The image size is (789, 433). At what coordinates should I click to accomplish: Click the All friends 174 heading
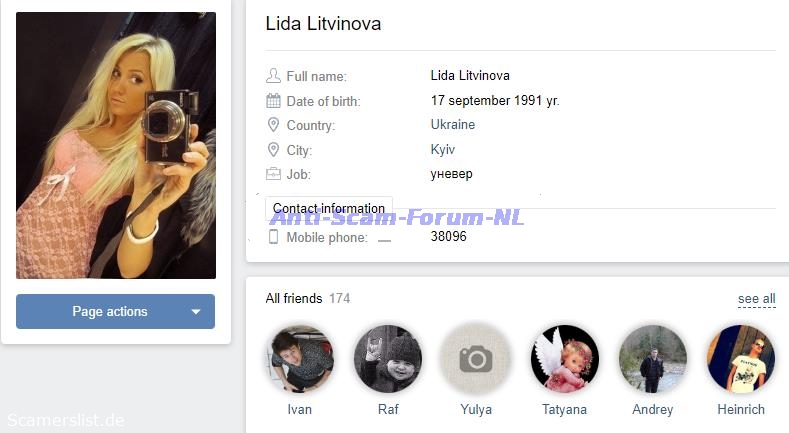coord(307,298)
